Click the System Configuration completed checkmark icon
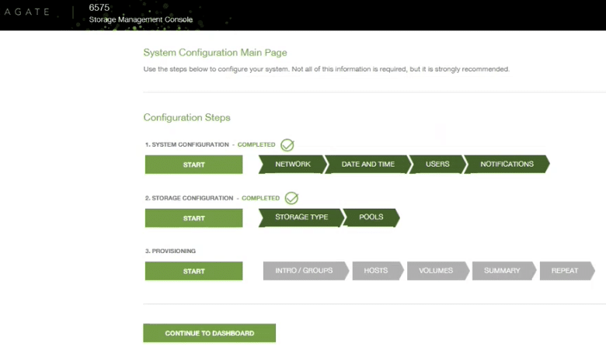Screen dimensions: 606x364 point(287,145)
